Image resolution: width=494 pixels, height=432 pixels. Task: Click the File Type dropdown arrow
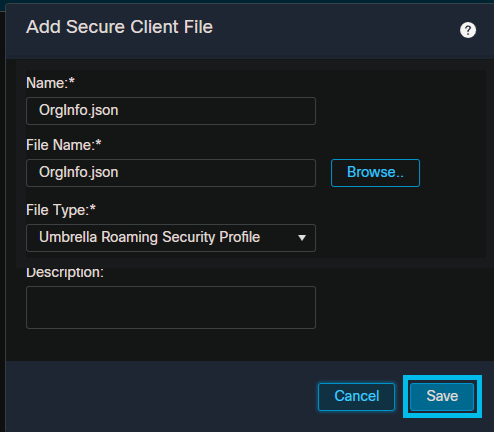(x=302, y=238)
